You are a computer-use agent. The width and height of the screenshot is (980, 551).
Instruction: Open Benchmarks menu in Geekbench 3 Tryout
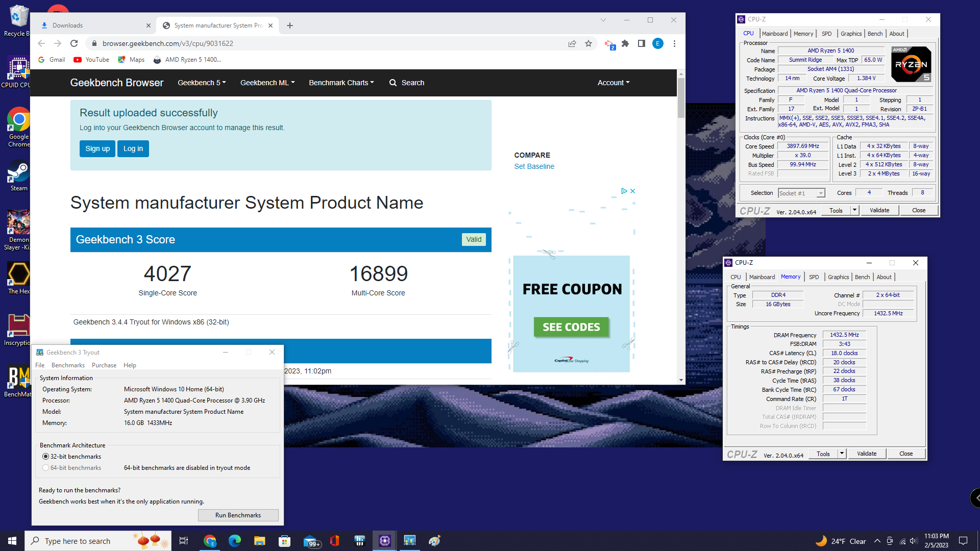point(68,365)
